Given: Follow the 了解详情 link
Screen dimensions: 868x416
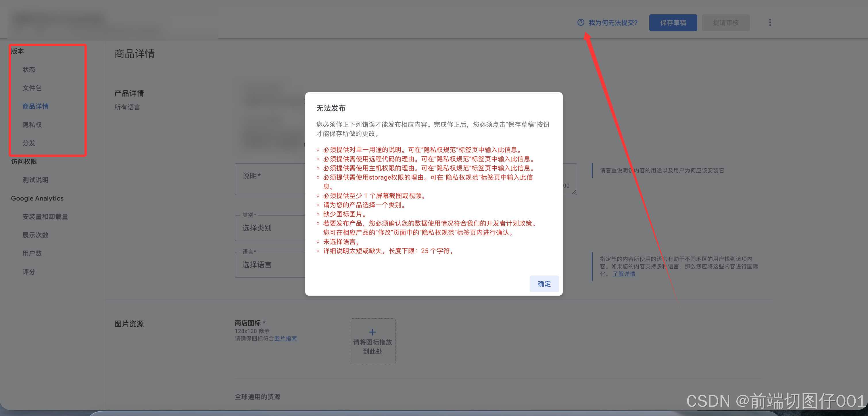Looking at the screenshot, I should 624,274.
